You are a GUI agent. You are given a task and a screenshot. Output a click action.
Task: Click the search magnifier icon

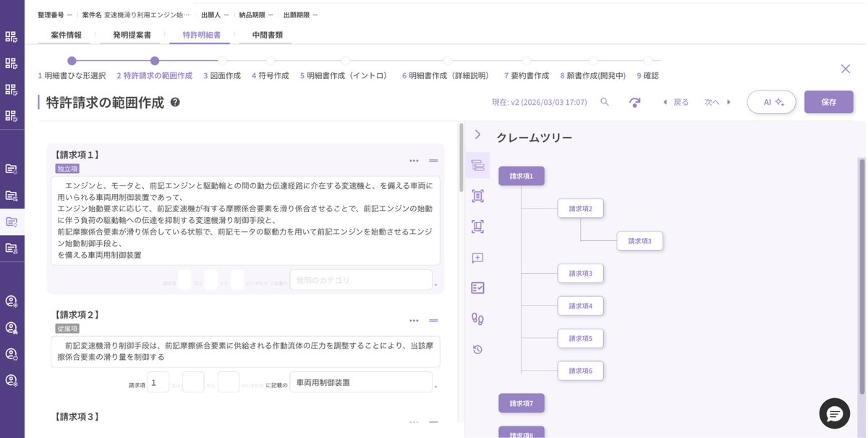point(605,102)
